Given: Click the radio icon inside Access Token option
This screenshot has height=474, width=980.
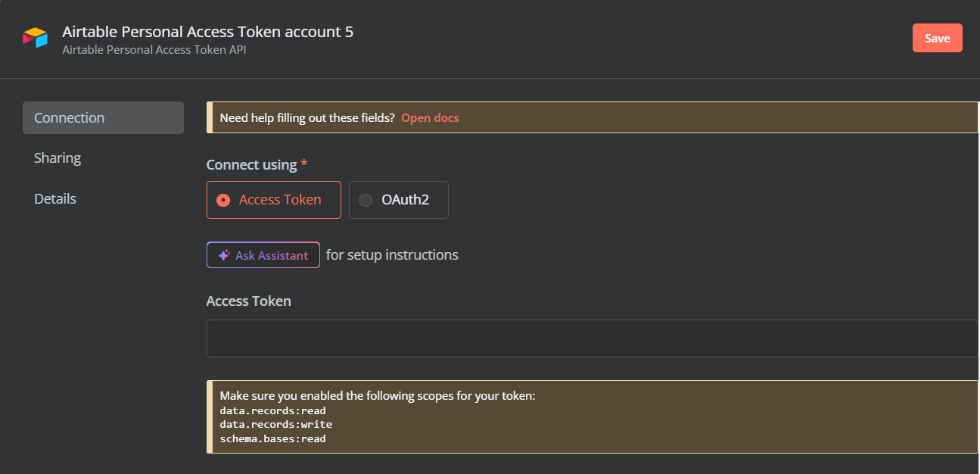Looking at the screenshot, I should pyautogui.click(x=225, y=199).
